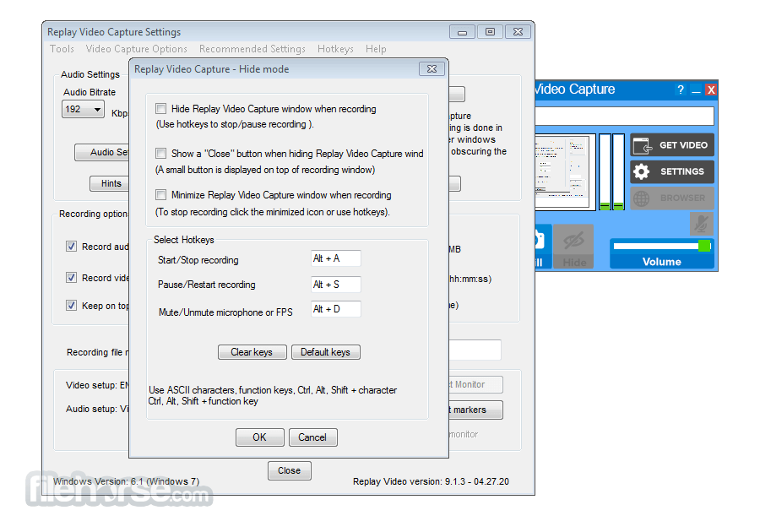Click the Recording file name field

pos(475,350)
